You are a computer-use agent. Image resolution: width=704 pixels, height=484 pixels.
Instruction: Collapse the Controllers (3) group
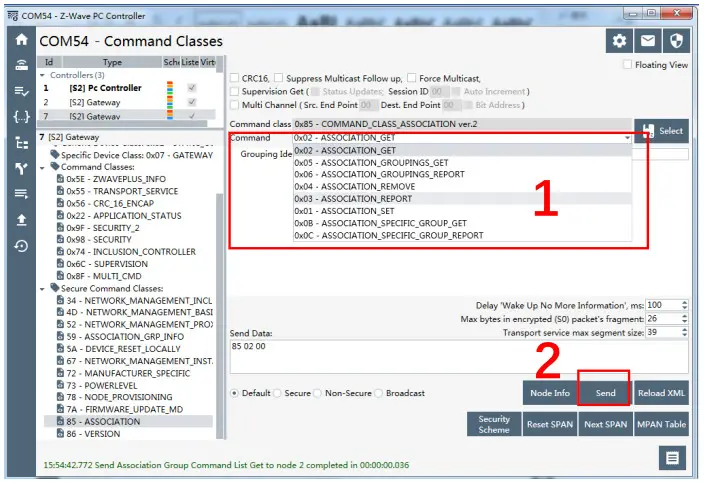[x=43, y=75]
